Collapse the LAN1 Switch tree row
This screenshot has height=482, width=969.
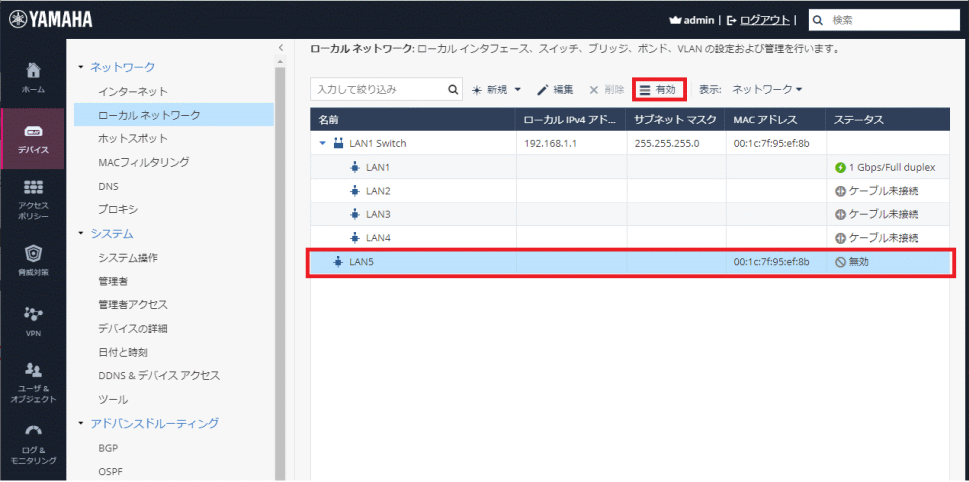[x=322, y=143]
